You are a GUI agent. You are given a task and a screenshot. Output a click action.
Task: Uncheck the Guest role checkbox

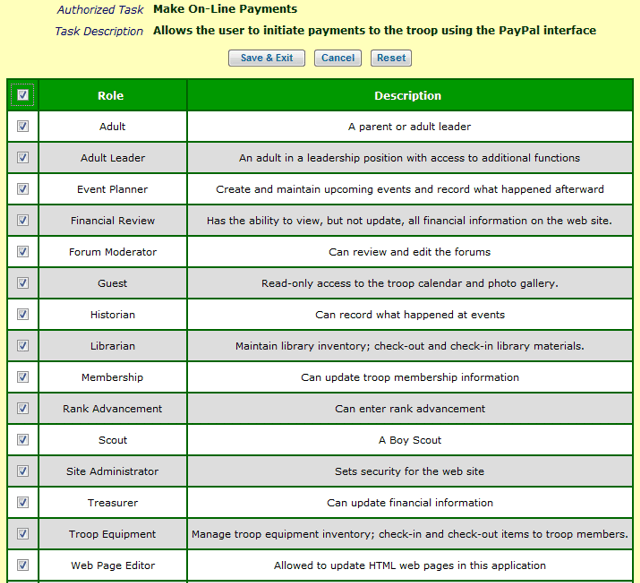click(23, 283)
